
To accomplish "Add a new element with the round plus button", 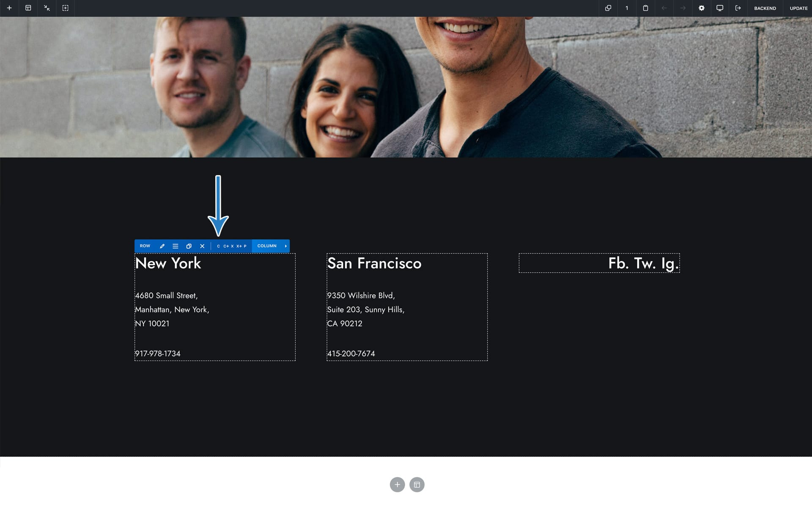I will tap(397, 485).
